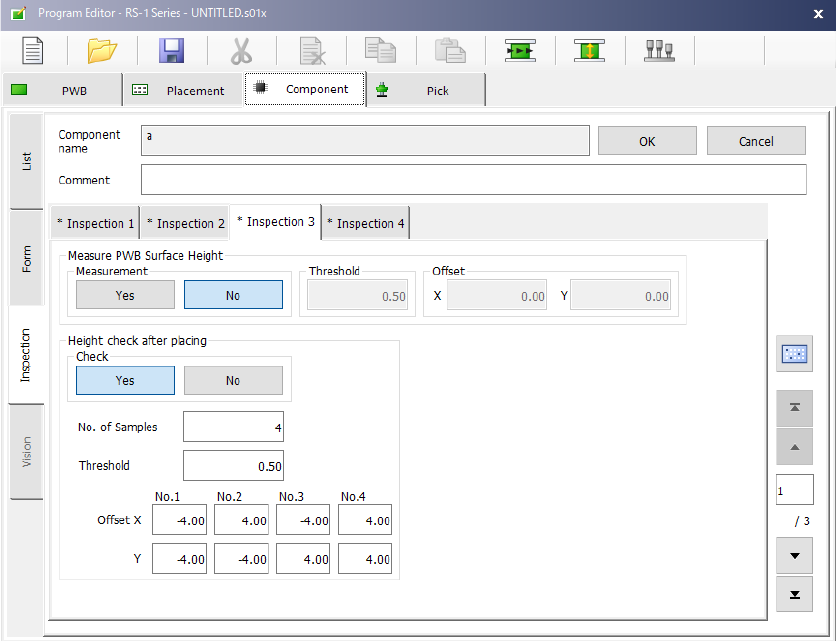Click the Delete page toolbar icon
Screen dimensions: 836x641
coord(312,51)
